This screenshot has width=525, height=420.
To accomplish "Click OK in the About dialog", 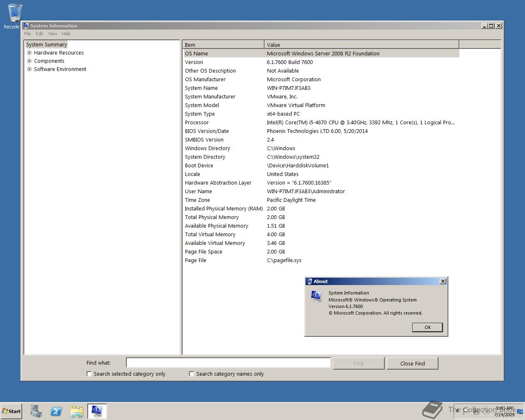I will pyautogui.click(x=427, y=327).
